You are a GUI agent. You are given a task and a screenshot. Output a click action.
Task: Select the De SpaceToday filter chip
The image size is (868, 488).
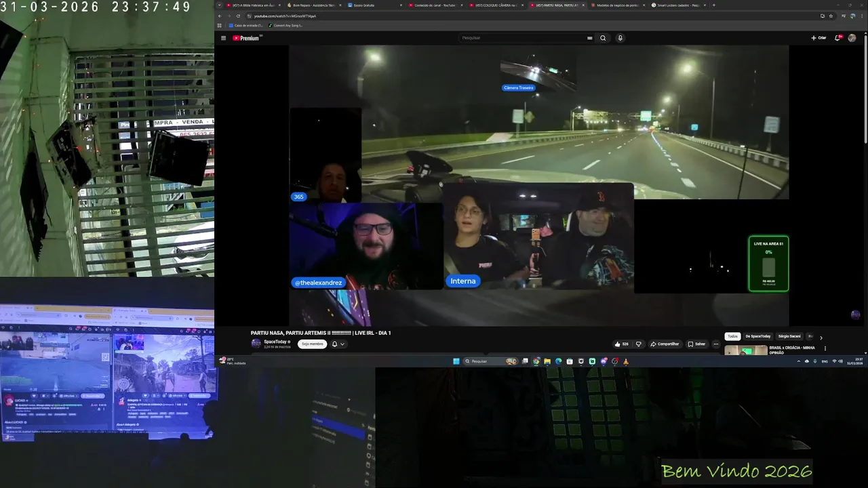[x=758, y=336]
